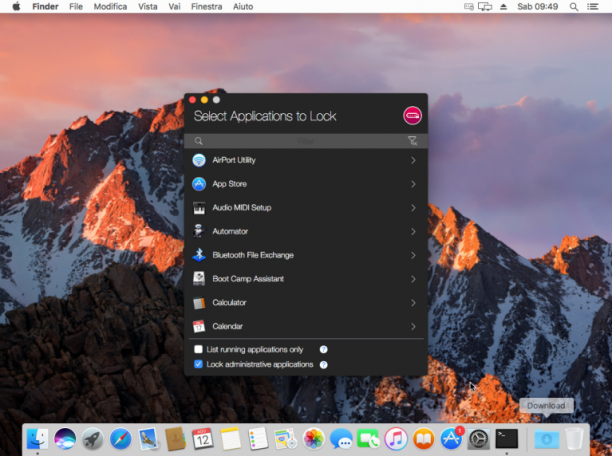Open Mail stamp icon in the Dock

tap(148, 438)
